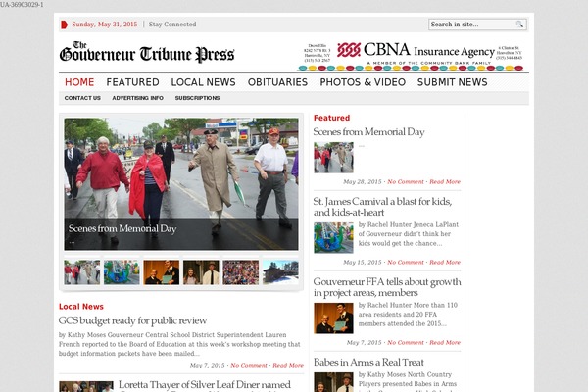588x392 pixels.
Task: Open GCS budget ready for public review
Action: [132, 320]
